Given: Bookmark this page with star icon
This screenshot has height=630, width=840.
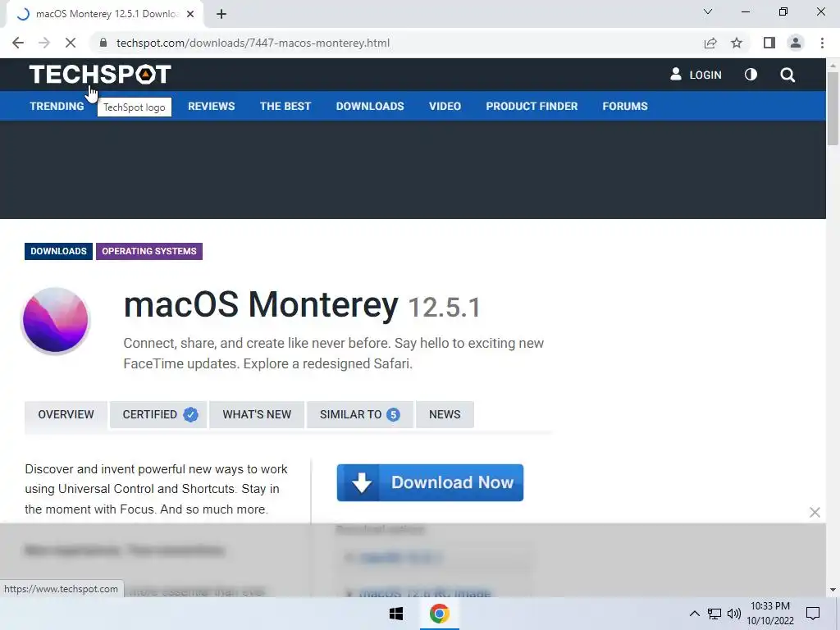Looking at the screenshot, I should (x=737, y=43).
